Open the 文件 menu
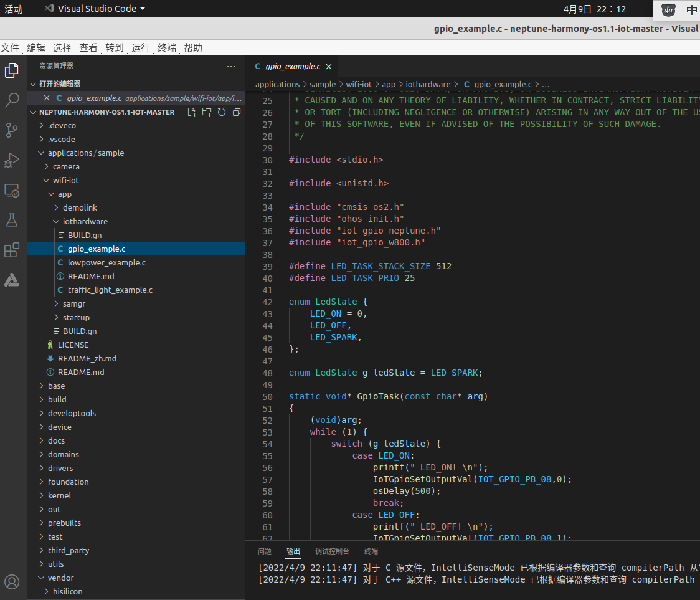 (10, 48)
